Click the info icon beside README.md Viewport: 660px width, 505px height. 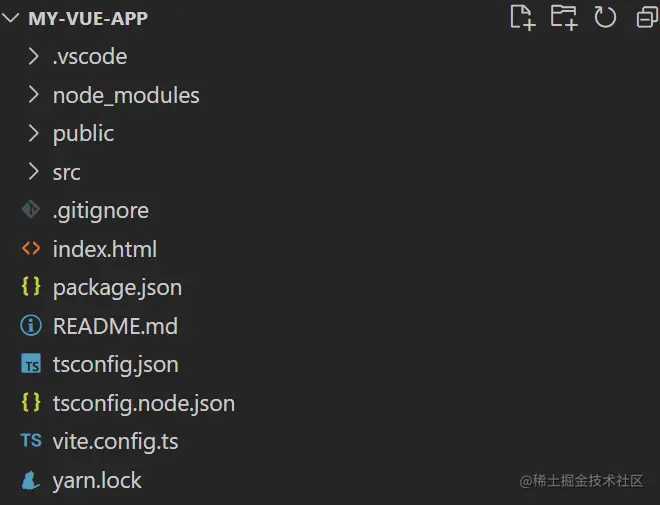31,326
